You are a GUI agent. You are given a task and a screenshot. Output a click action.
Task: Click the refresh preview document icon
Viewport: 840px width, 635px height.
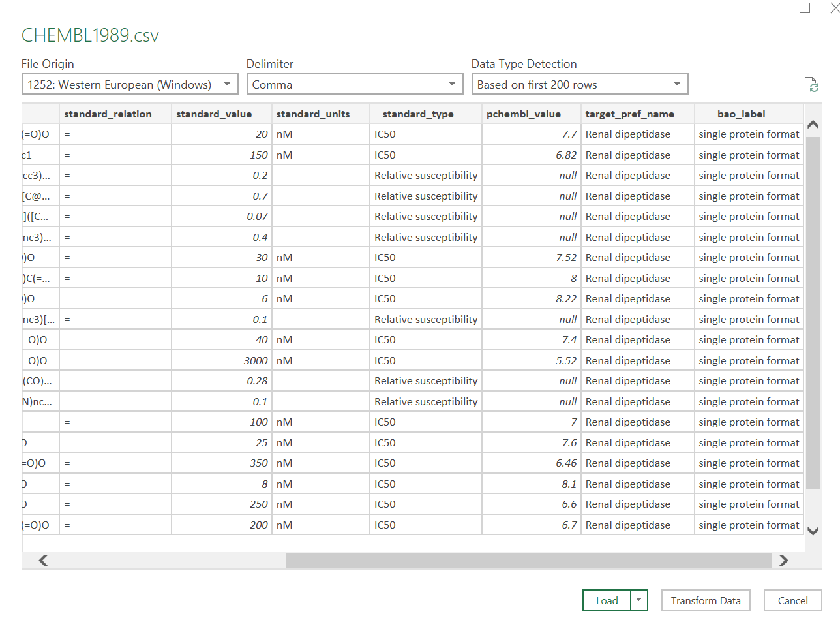tap(811, 85)
